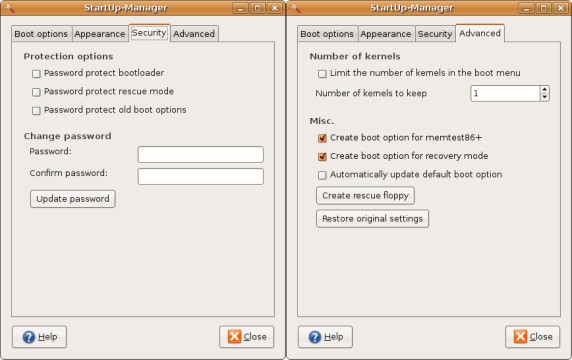This screenshot has width=572, height=360.
Task: Open Security tab in right window
Action: (x=435, y=34)
